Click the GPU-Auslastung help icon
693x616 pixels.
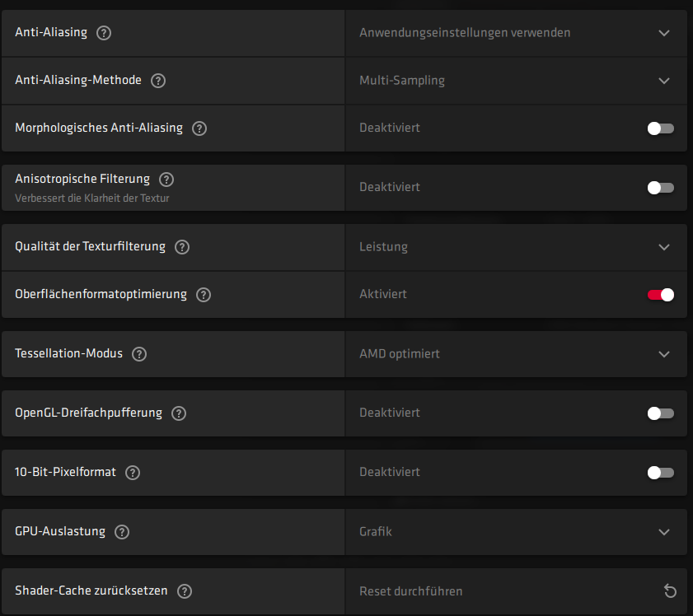(x=122, y=532)
